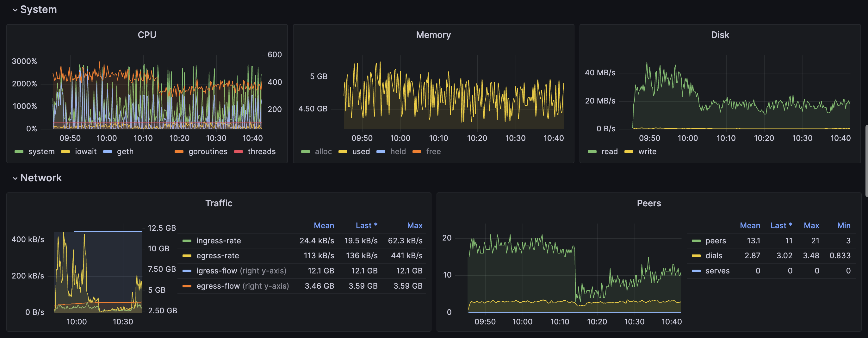The image size is (868, 338).
Task: Click the Traffic panel title
Action: [219, 203]
